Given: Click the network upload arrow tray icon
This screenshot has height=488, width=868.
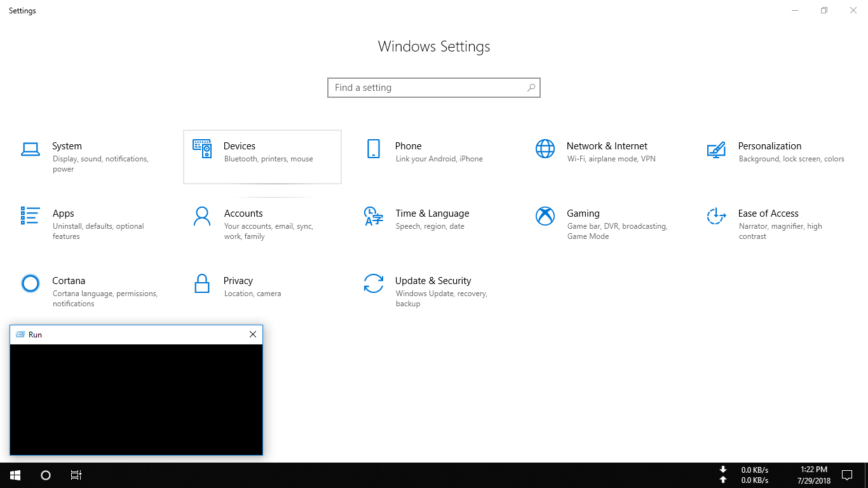Looking at the screenshot, I should point(722,480).
